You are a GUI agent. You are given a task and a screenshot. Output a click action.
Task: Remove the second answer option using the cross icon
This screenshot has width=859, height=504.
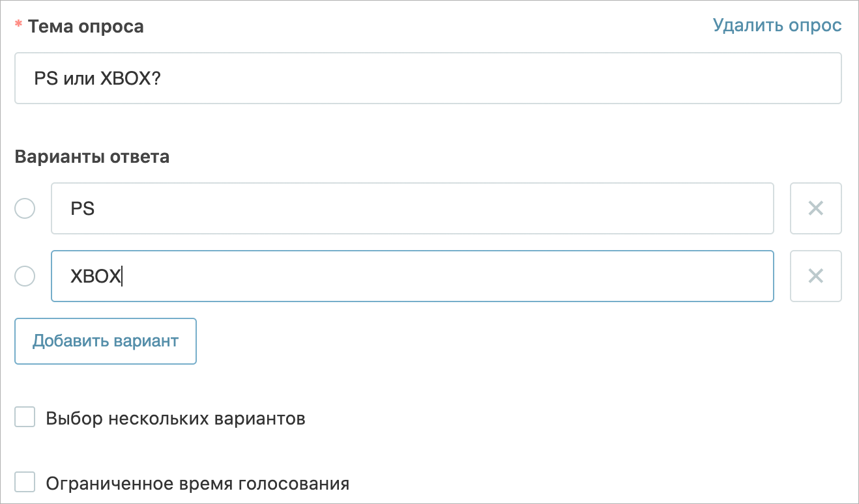click(x=816, y=276)
